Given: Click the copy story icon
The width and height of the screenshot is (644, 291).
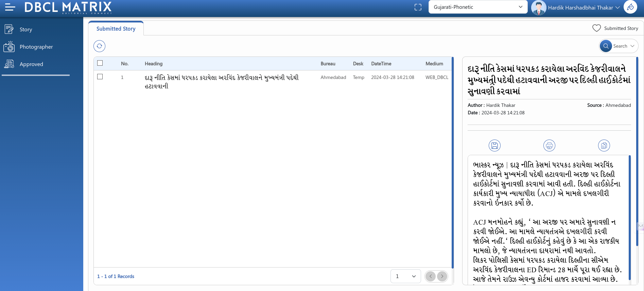Looking at the screenshot, I should pyautogui.click(x=604, y=146).
